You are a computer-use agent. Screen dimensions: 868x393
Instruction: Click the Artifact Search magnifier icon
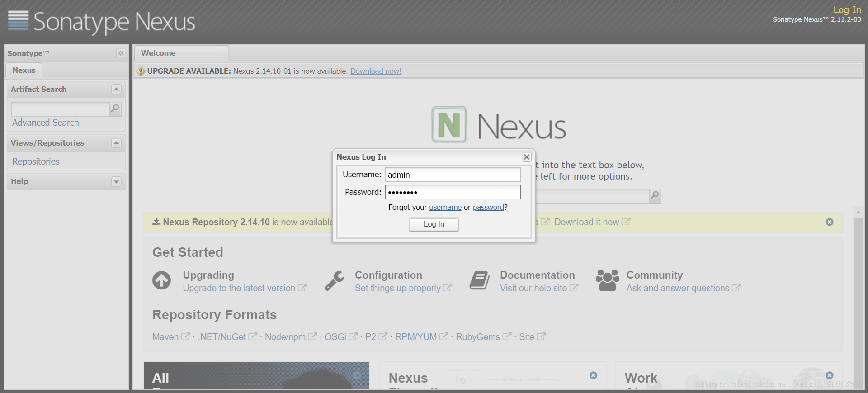pyautogui.click(x=115, y=109)
